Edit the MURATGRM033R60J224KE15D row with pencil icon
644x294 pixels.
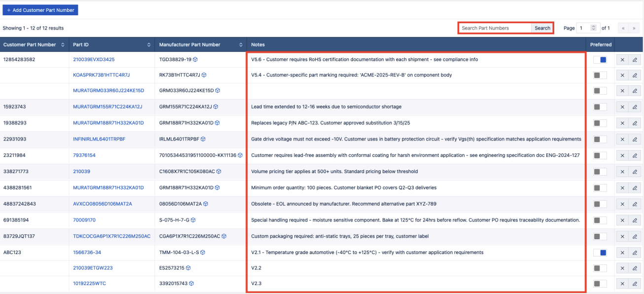(635, 91)
